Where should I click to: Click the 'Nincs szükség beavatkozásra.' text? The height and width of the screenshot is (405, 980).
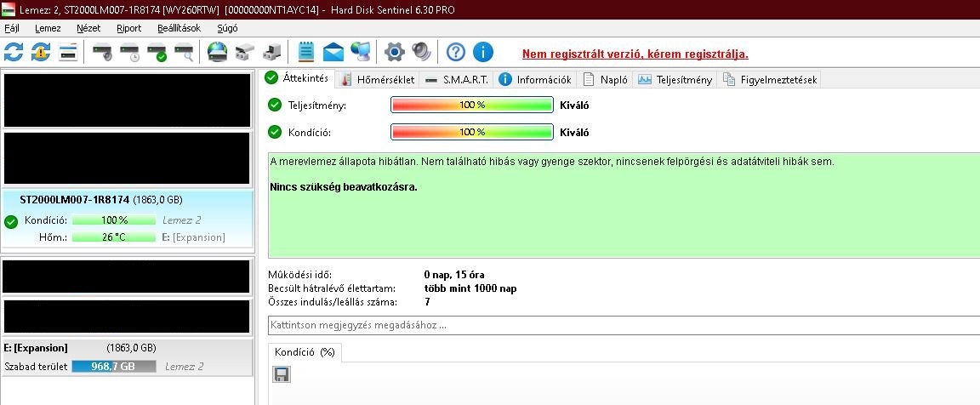(343, 187)
